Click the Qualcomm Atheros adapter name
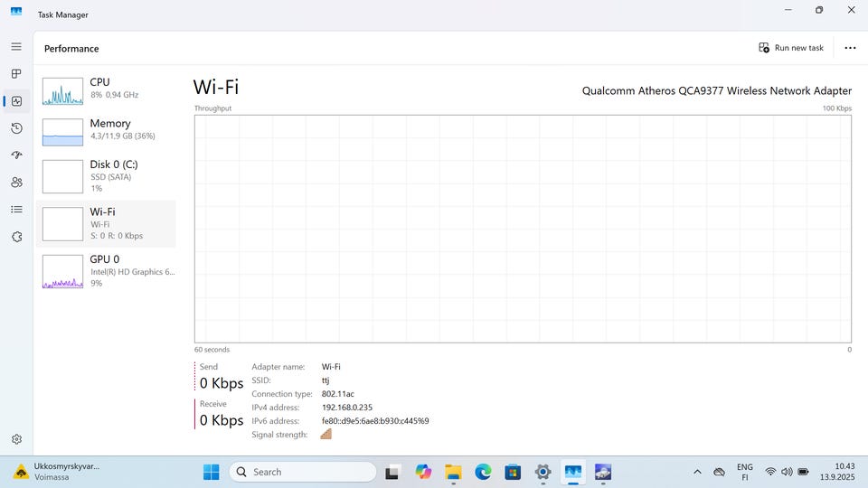868x488 pixels. 717,90
